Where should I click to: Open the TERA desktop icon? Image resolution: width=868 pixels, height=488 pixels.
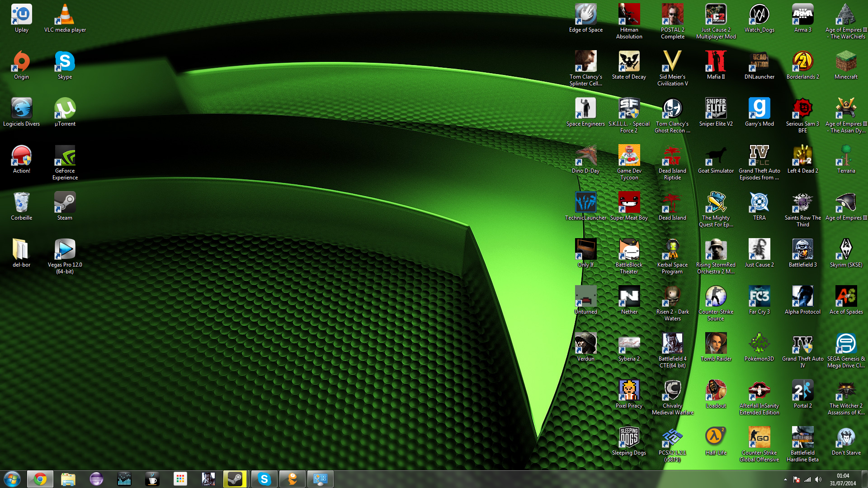coord(759,206)
